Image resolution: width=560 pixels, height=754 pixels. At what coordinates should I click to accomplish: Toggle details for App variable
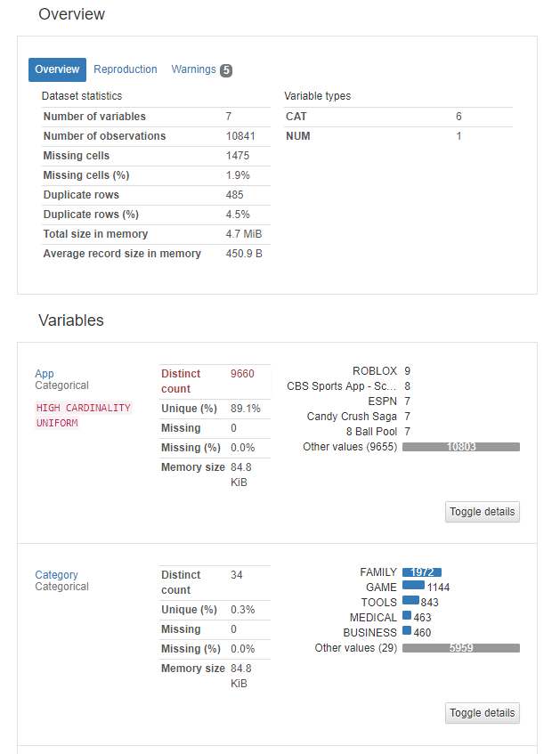tap(482, 512)
